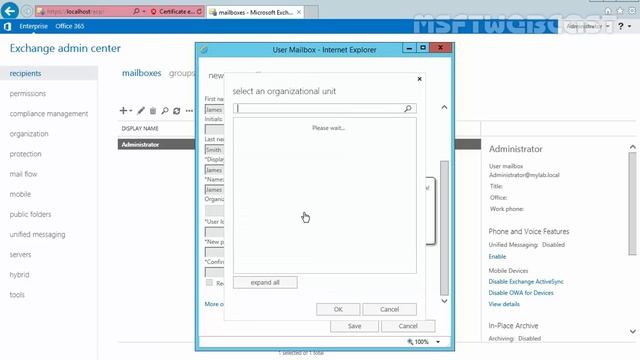Click the details pane scroll down arrow
640x360 pixels.
[633, 331]
